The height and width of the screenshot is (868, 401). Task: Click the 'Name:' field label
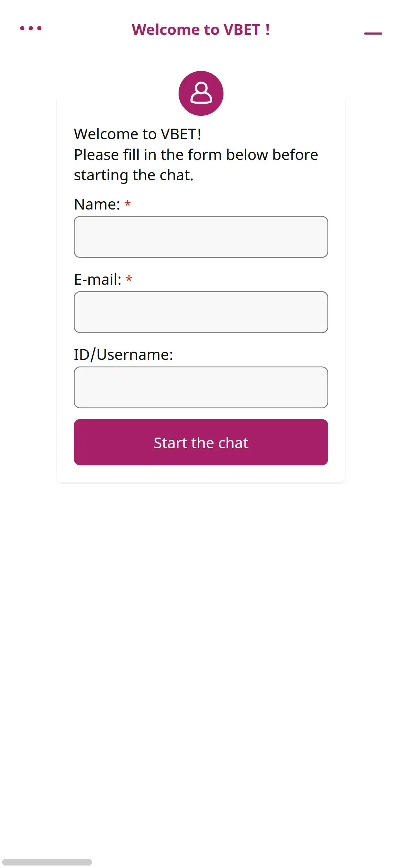pos(97,205)
